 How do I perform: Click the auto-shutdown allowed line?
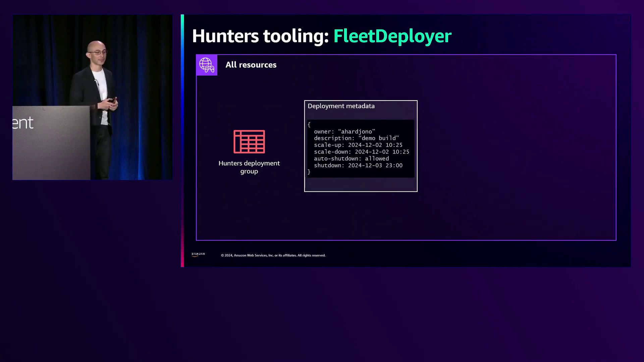351,159
